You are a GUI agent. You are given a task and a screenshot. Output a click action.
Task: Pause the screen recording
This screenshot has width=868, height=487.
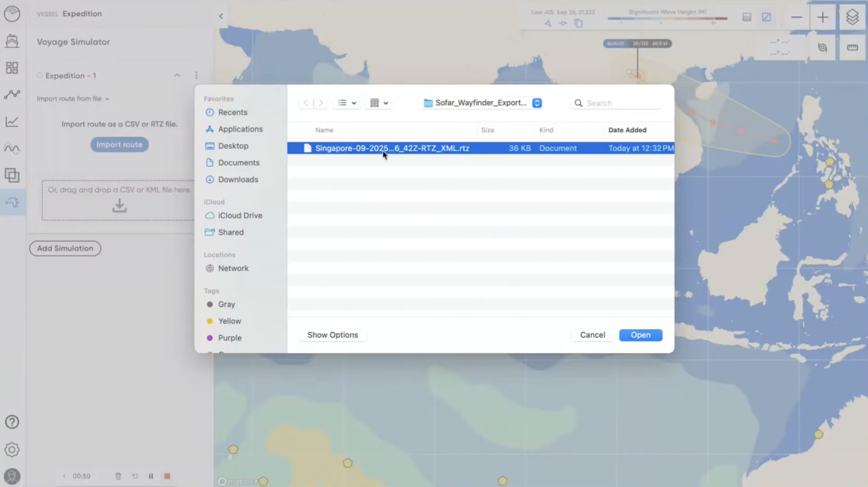coord(151,476)
